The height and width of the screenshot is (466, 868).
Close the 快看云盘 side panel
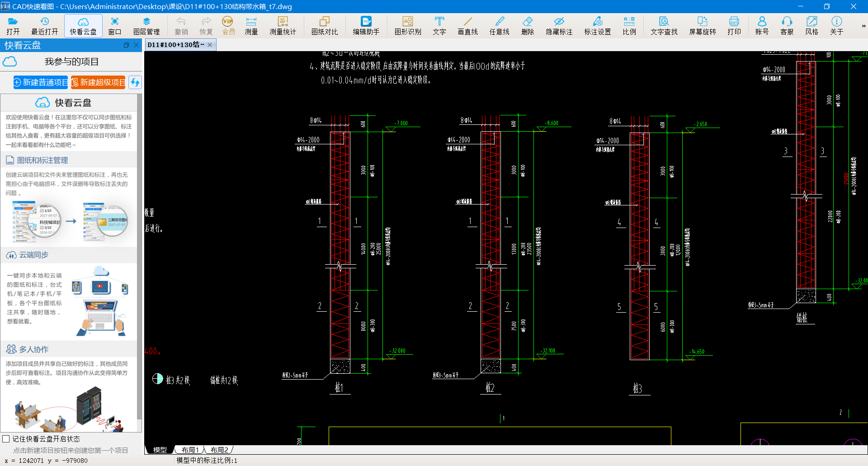(137, 45)
